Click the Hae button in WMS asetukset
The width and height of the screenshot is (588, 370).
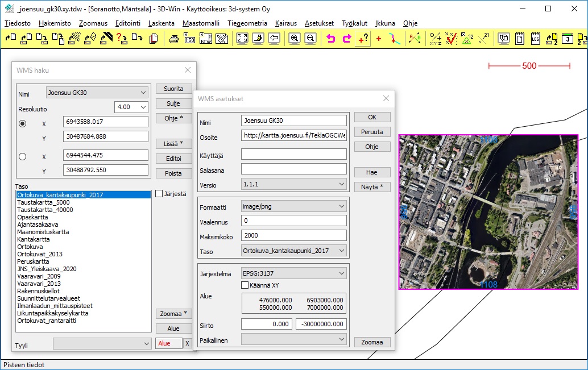[x=372, y=172]
